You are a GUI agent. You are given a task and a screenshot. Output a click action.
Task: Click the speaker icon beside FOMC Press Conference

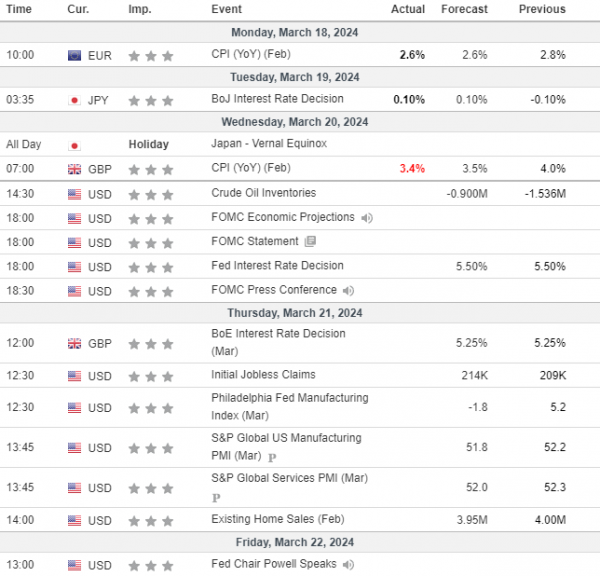tap(348, 291)
